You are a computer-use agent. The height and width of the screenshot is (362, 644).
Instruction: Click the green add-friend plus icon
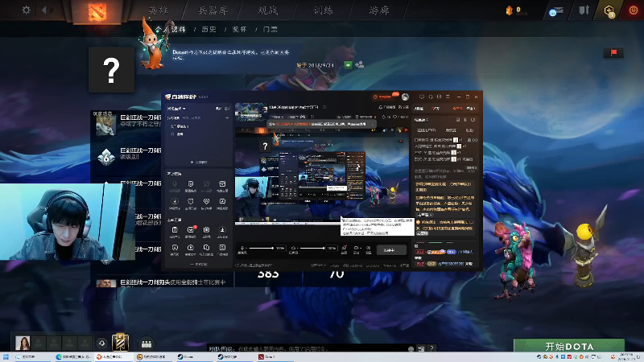[x=348, y=65]
